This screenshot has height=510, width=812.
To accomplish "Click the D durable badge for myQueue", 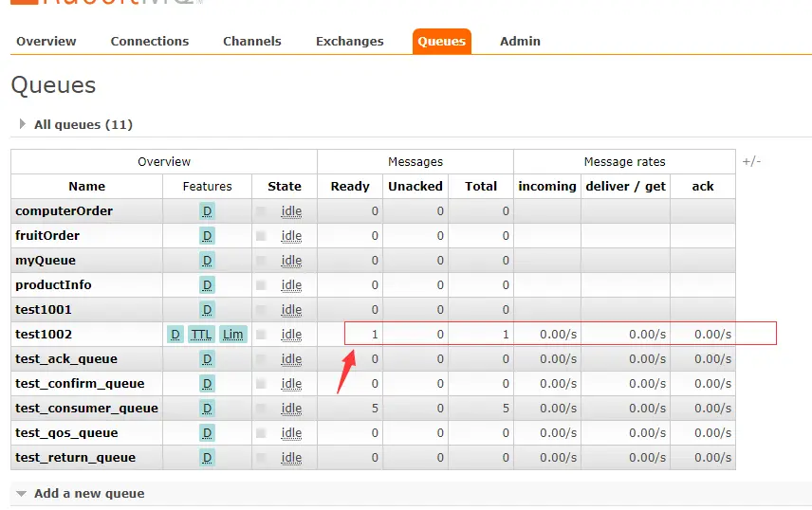I will 207,261.
